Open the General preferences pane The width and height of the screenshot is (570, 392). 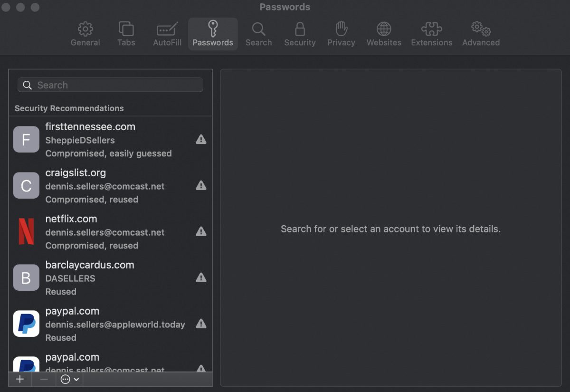85,34
